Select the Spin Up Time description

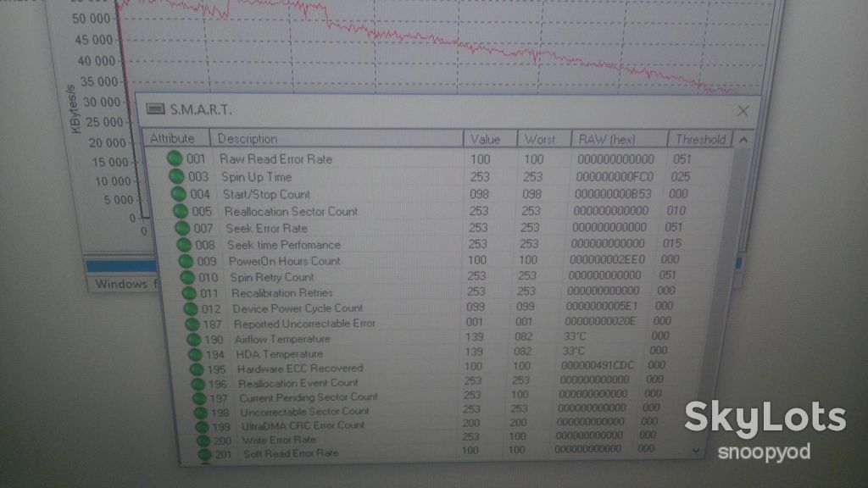[256, 177]
